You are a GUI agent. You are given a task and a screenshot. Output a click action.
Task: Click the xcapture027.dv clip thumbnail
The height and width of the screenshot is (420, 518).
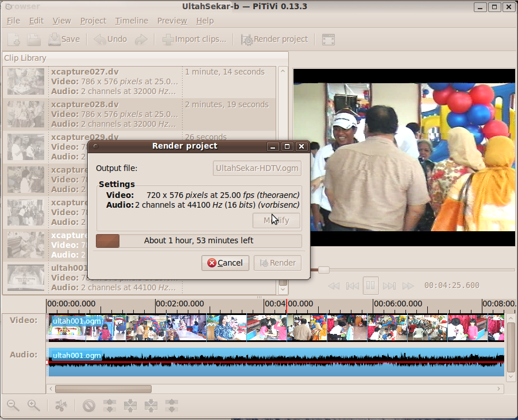click(26, 81)
